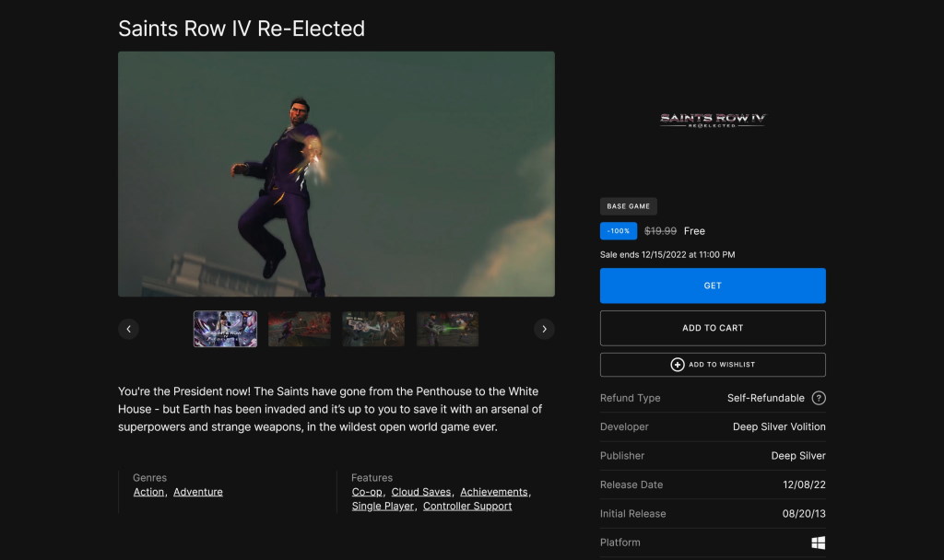
Task: Open the Adventure genre page
Action: click(197, 491)
